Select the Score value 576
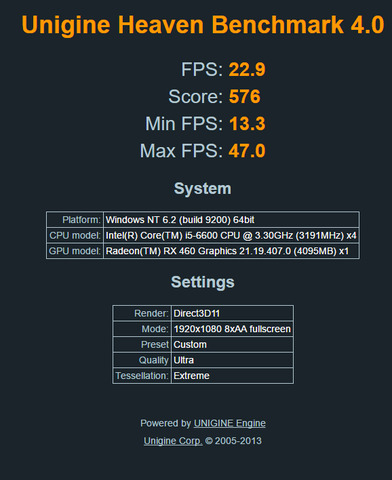The image size is (392, 480). 244,97
